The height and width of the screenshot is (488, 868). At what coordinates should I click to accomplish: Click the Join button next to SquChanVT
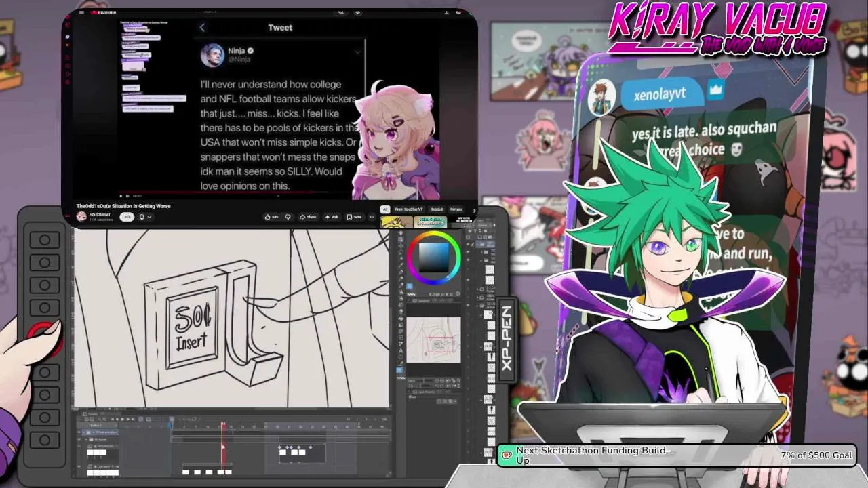pos(127,217)
